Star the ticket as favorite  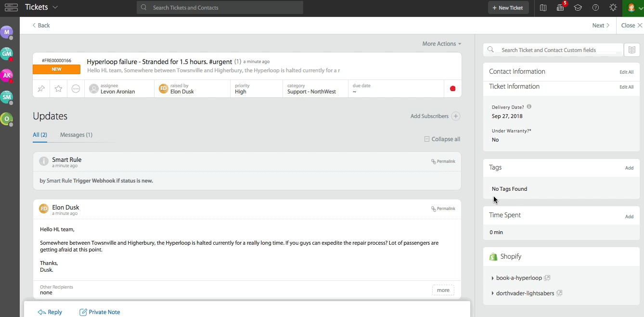pyautogui.click(x=58, y=89)
